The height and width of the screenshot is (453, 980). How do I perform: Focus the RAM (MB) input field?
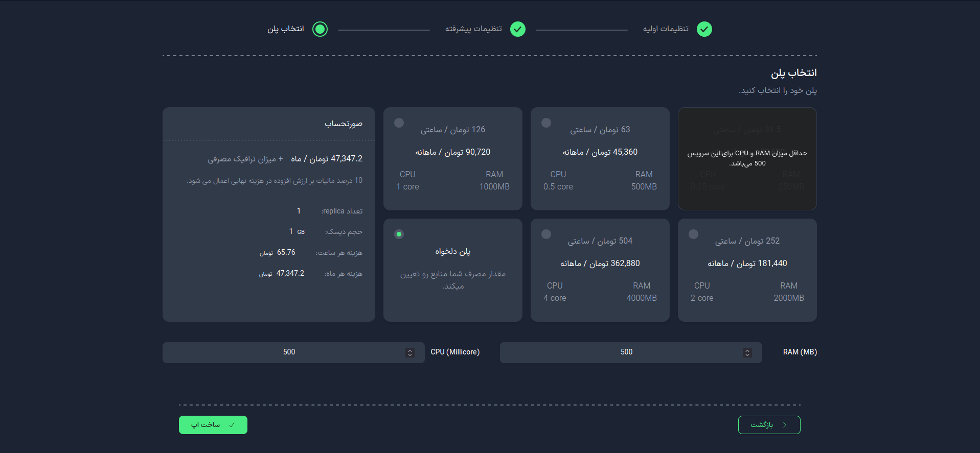[626, 352]
